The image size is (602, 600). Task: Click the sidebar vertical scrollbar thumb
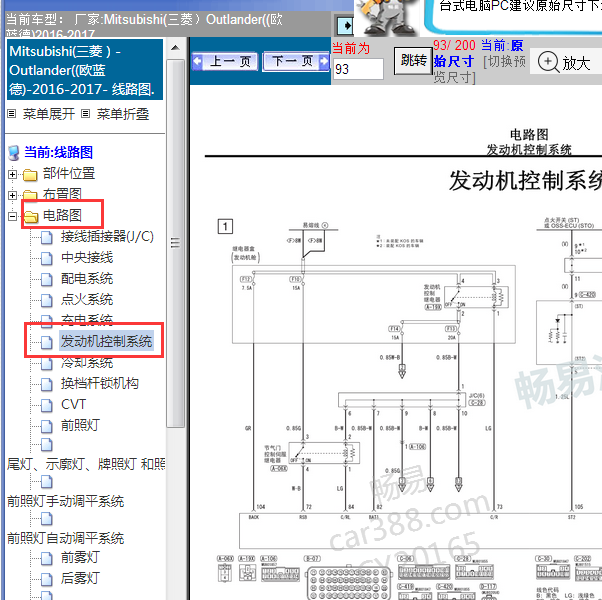pos(175,243)
